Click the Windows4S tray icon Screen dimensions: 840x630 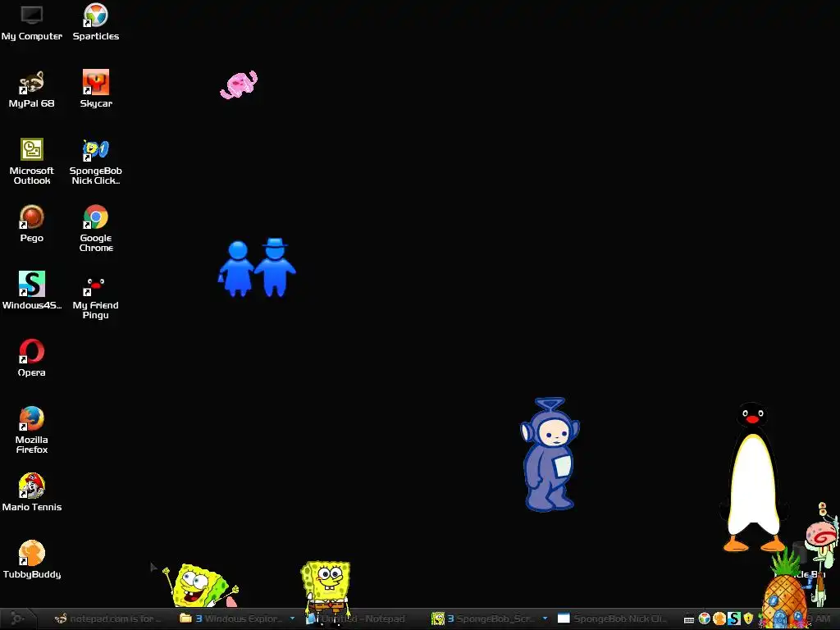pos(733,619)
